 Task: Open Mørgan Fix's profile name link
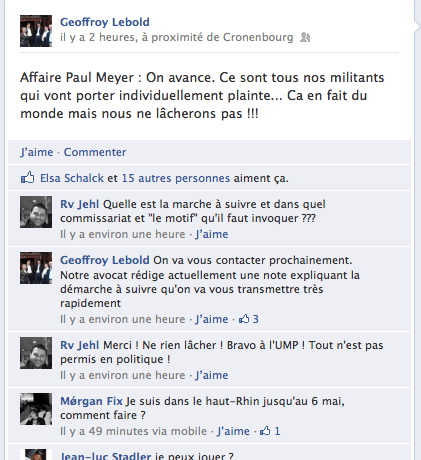tap(91, 401)
